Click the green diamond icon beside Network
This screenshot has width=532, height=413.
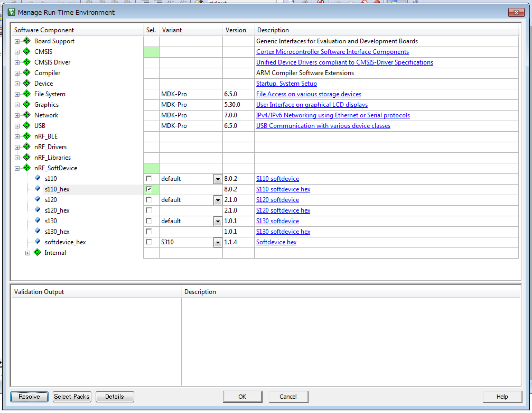pyautogui.click(x=27, y=115)
